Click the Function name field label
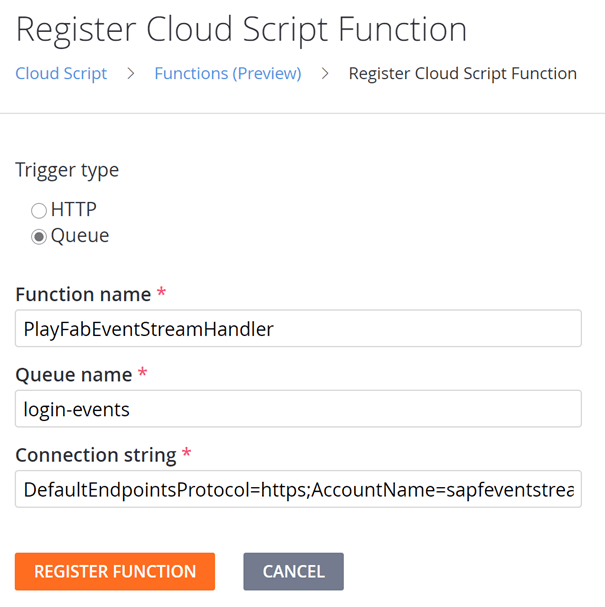The height and width of the screenshot is (607, 605). point(83,294)
